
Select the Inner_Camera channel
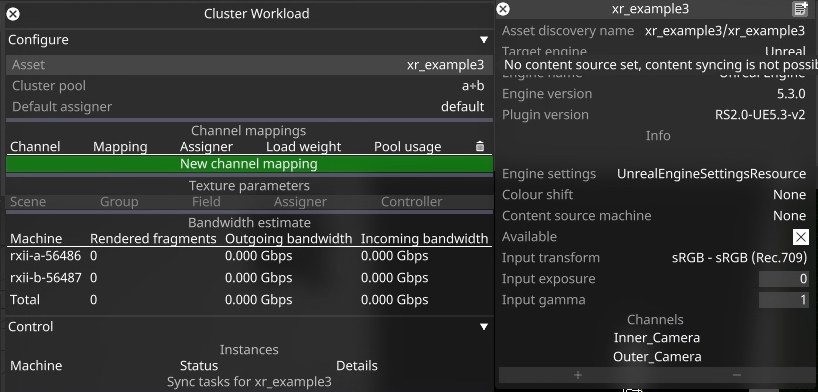tap(657, 338)
